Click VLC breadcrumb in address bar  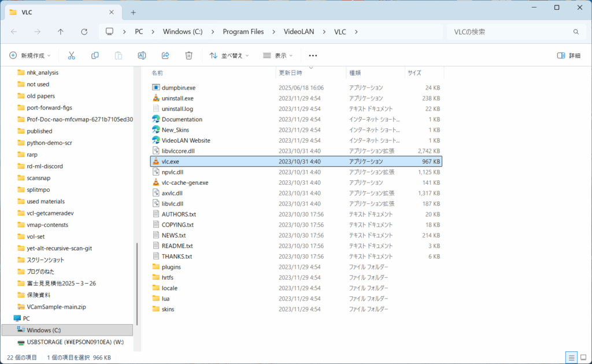coord(340,32)
